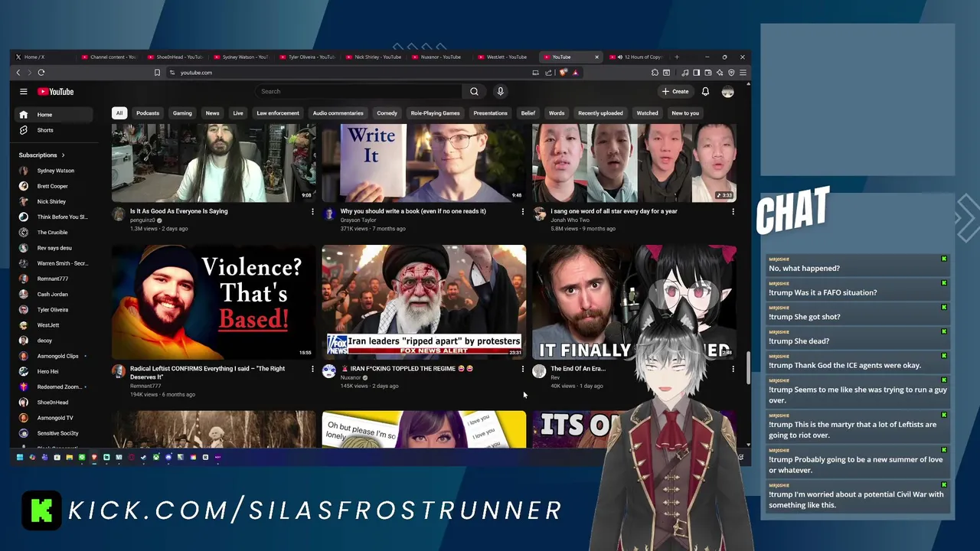This screenshot has width=980, height=551.
Task: Open options menu for 'i sang one word of all star'
Action: (733, 211)
